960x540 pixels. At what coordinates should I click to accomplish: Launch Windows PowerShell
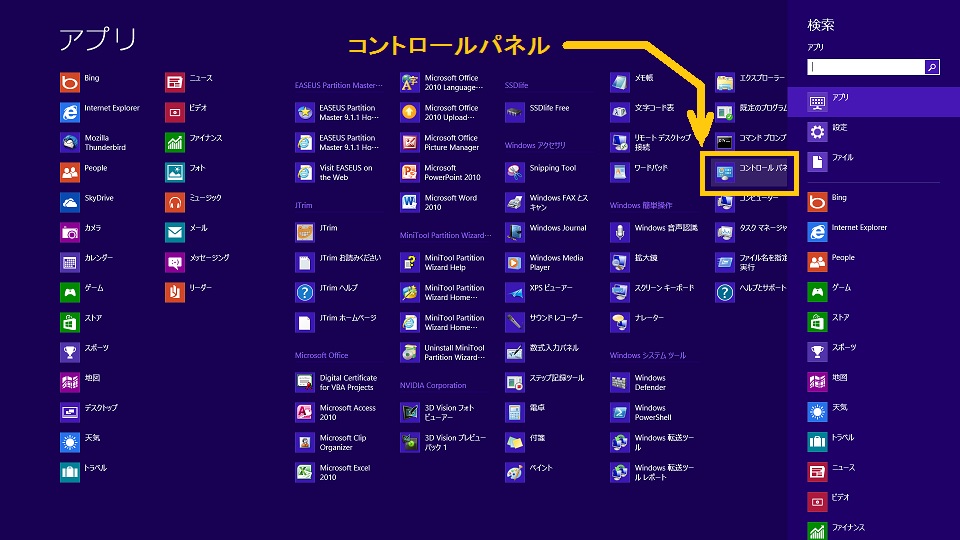click(x=642, y=412)
